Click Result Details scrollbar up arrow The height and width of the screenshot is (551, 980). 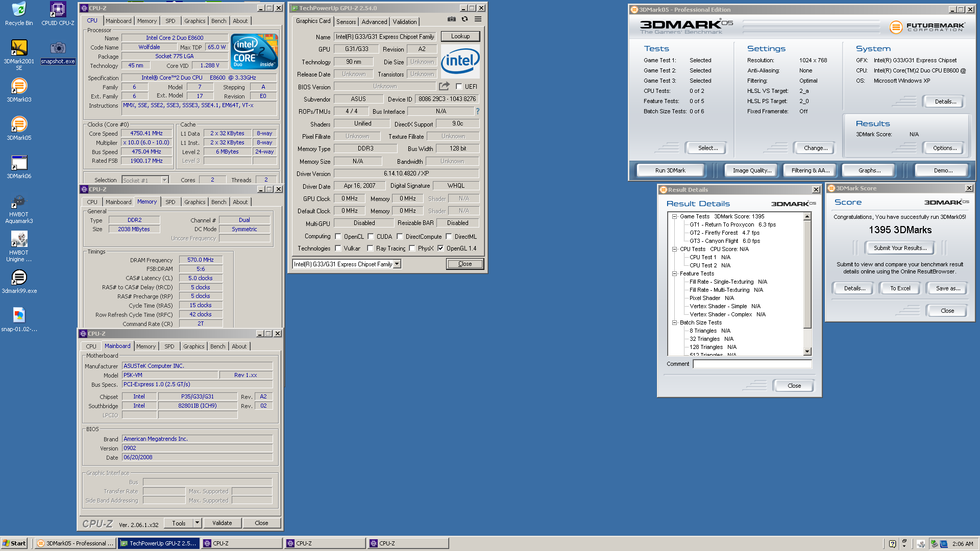[x=807, y=216]
